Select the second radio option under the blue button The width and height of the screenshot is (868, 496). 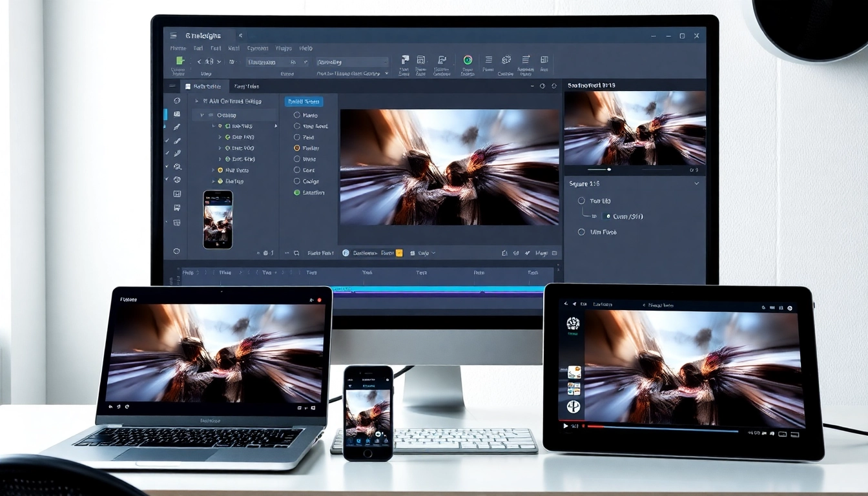(297, 126)
